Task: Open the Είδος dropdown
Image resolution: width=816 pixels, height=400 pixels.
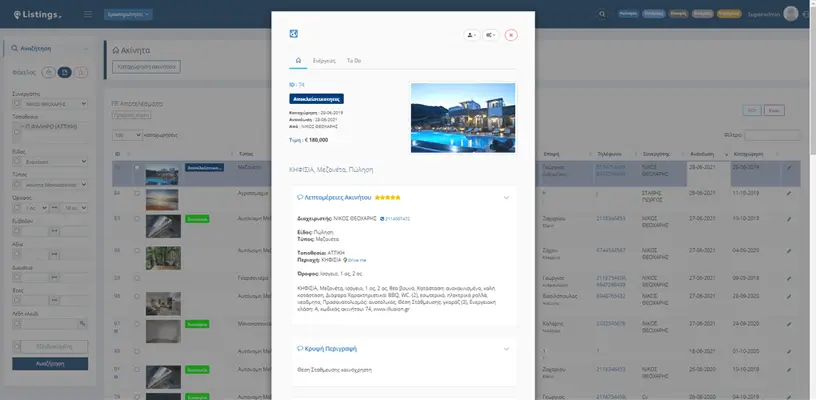Action: click(x=56, y=162)
